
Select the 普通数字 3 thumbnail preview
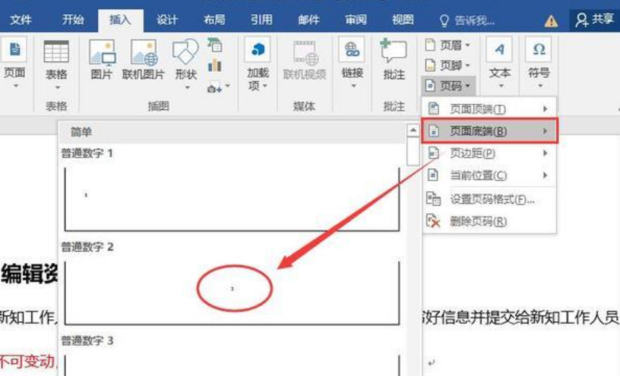tap(232, 365)
